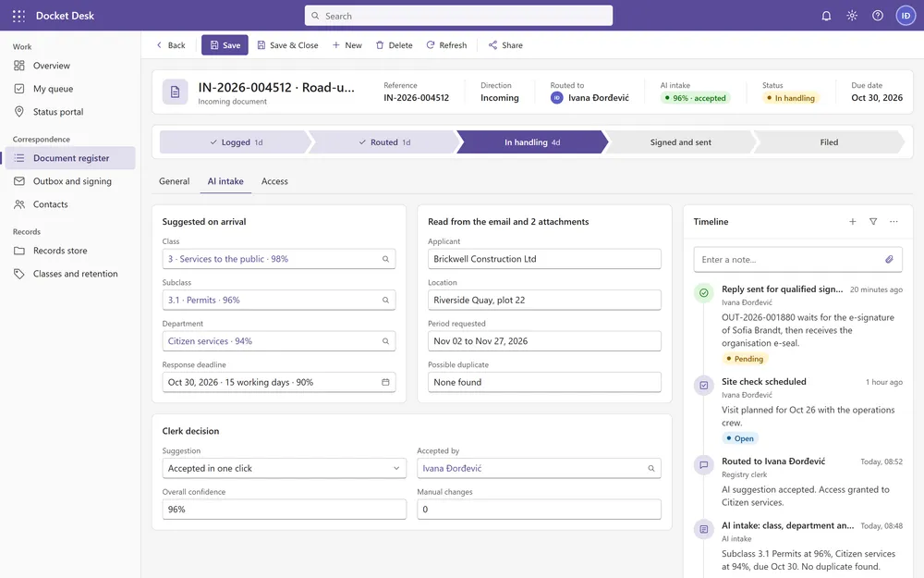This screenshot has width=924, height=578.
Task: Switch to the General tab
Action: (175, 181)
